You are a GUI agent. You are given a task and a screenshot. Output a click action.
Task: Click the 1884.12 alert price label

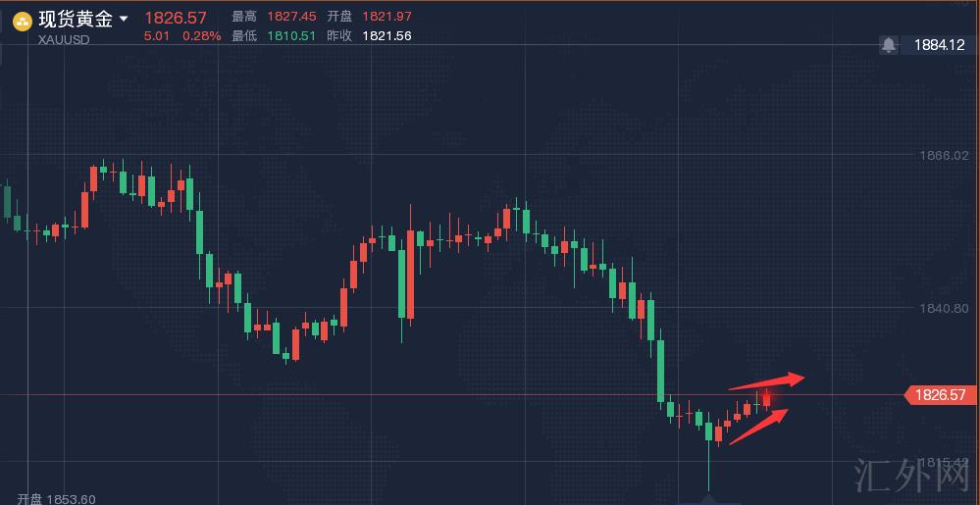tap(939, 45)
